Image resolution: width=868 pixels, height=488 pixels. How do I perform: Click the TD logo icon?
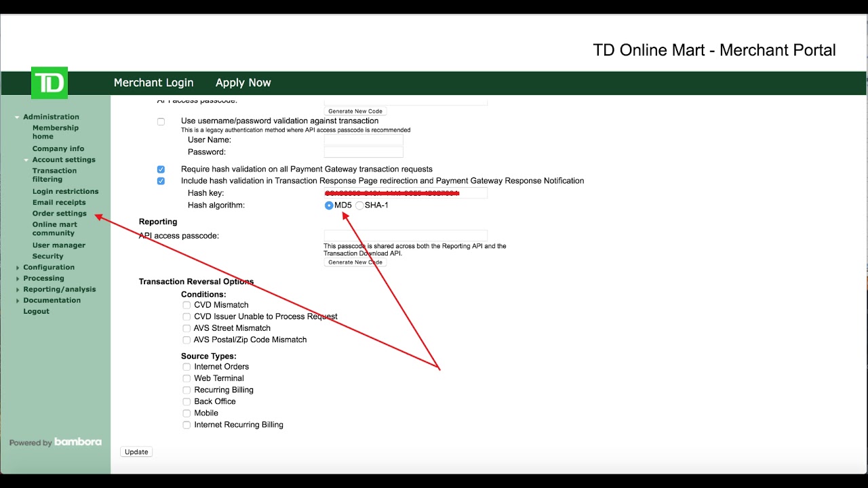click(x=50, y=83)
